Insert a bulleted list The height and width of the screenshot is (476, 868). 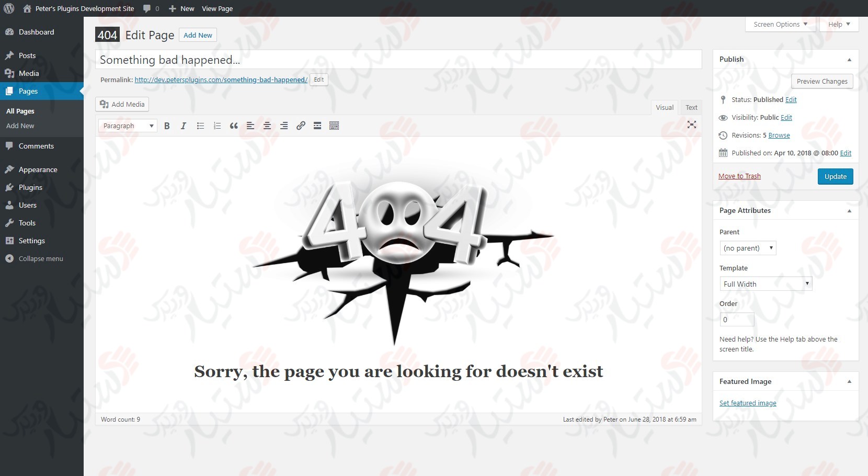(200, 126)
